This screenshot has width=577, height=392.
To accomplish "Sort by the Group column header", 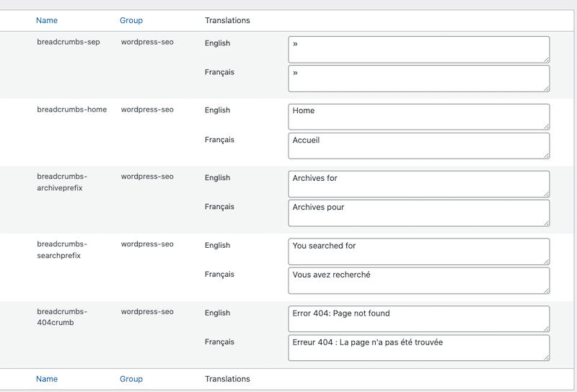I will pyautogui.click(x=131, y=20).
